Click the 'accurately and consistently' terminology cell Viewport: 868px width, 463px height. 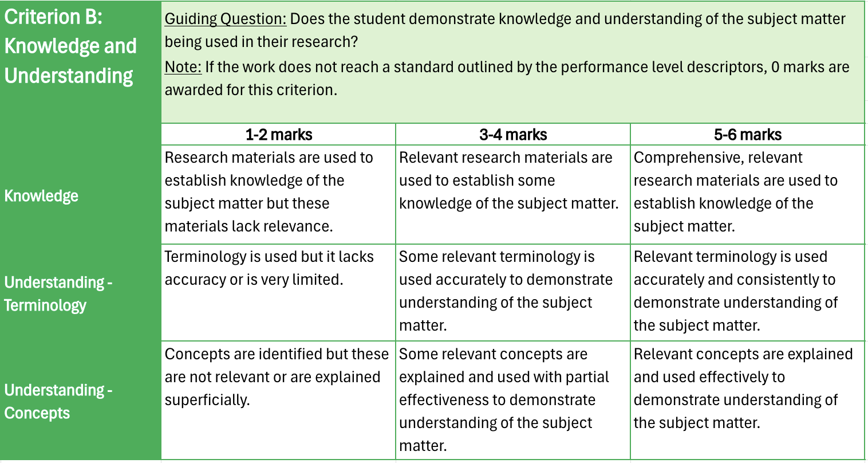735,291
